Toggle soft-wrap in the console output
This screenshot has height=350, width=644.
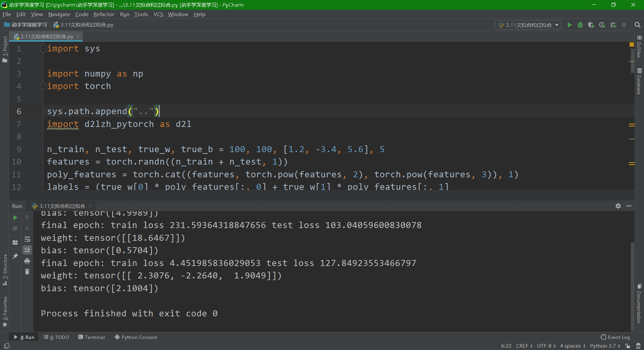[27, 239]
